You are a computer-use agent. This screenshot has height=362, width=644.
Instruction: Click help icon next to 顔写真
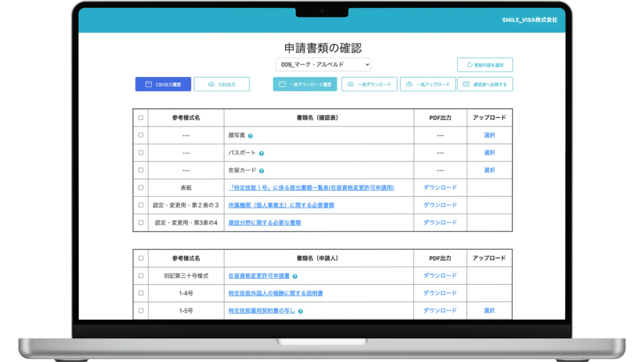pyautogui.click(x=250, y=136)
